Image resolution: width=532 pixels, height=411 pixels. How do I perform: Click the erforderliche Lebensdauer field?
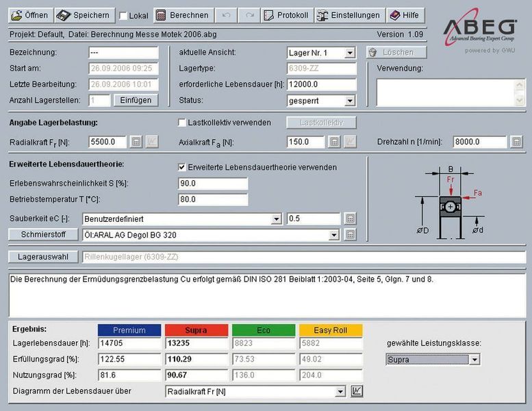point(321,84)
